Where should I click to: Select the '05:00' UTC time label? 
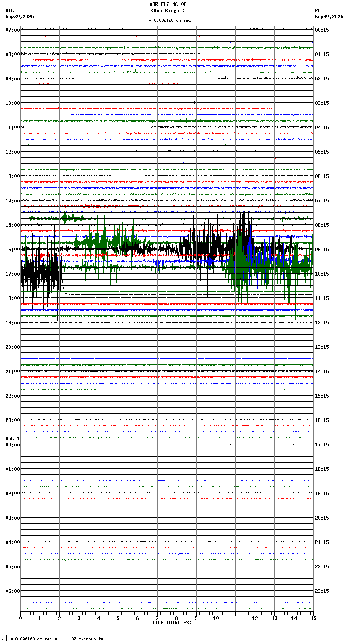pyautogui.click(x=13, y=567)
